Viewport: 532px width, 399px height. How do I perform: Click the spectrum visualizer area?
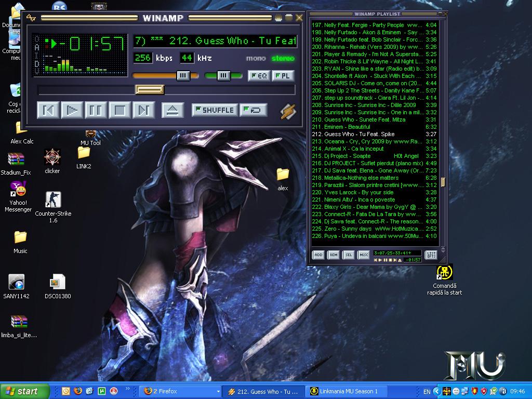[76, 64]
